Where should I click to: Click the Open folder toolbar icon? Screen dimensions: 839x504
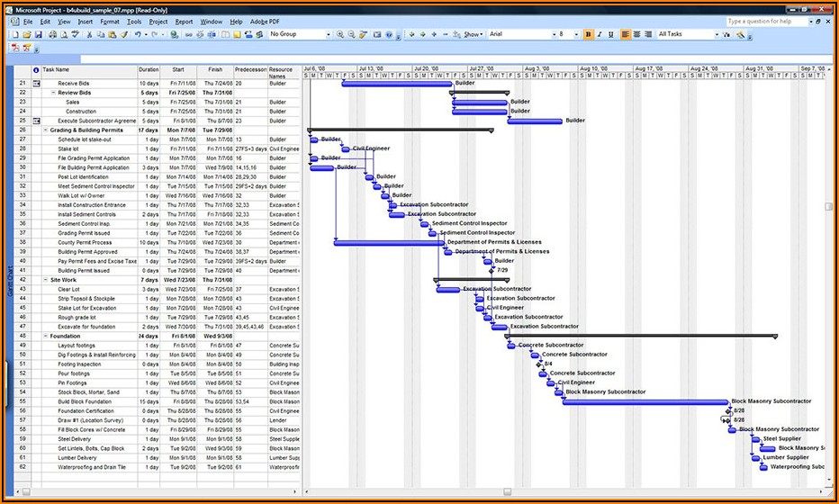click(x=26, y=34)
